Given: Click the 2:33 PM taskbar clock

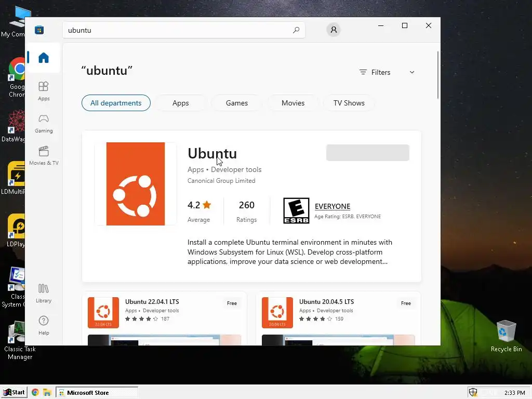Looking at the screenshot, I should point(514,393).
